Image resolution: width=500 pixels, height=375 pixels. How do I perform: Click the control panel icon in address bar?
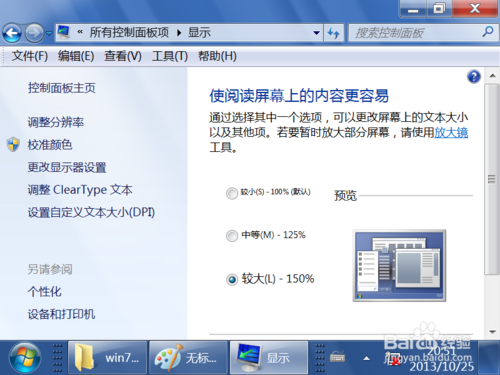64,32
